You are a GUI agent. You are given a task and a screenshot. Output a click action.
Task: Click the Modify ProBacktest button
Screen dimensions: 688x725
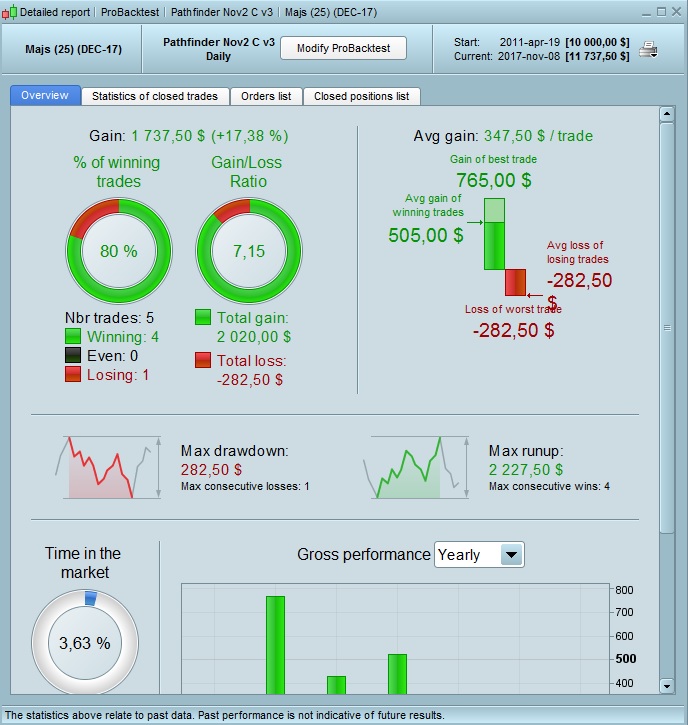[x=343, y=48]
